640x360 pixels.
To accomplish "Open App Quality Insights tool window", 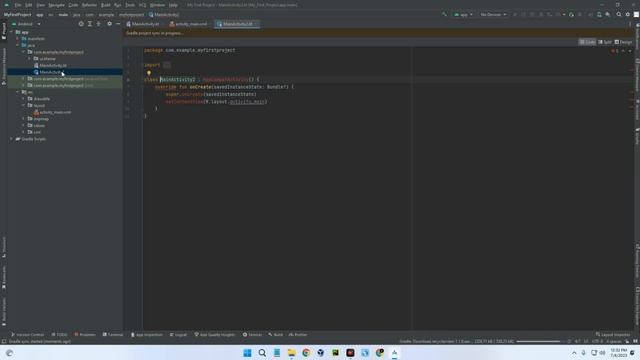I will point(215,335).
